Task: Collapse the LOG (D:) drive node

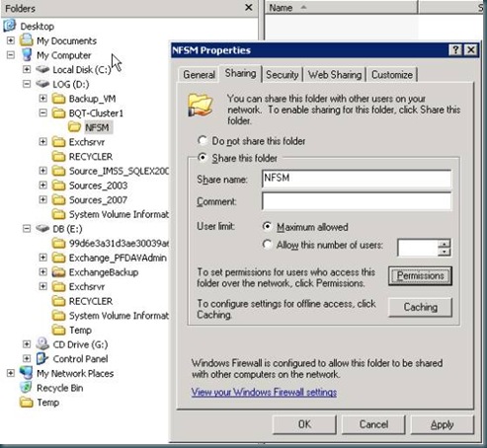Action: 27,84
